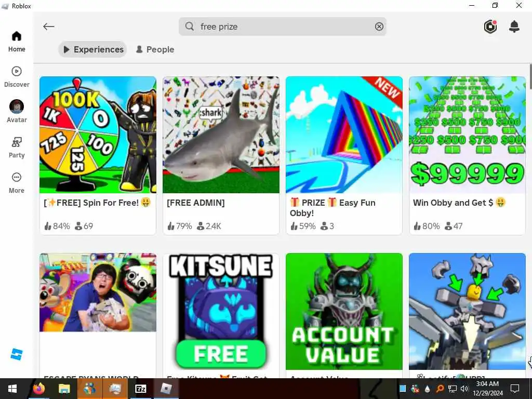Click the 'PRIZE Easy Fun Obby!' title
The width and height of the screenshot is (532, 399).
(x=332, y=208)
